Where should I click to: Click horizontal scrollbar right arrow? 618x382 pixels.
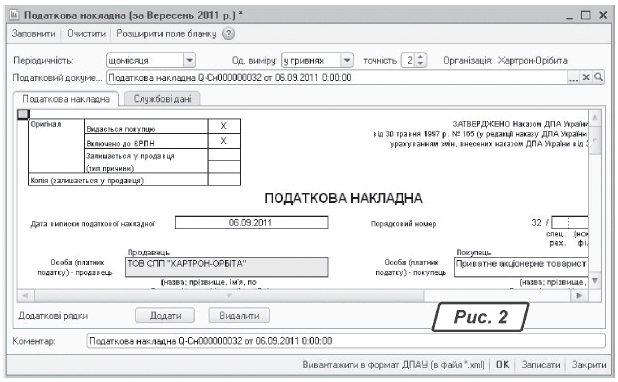[579, 295]
